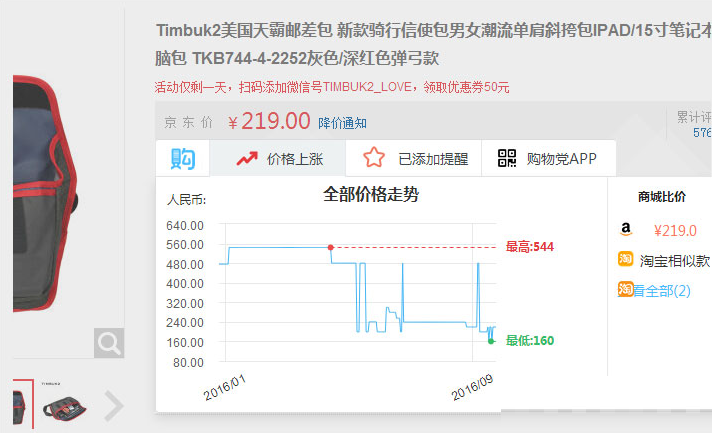Click the blue 购 shopping party logo

click(x=183, y=159)
